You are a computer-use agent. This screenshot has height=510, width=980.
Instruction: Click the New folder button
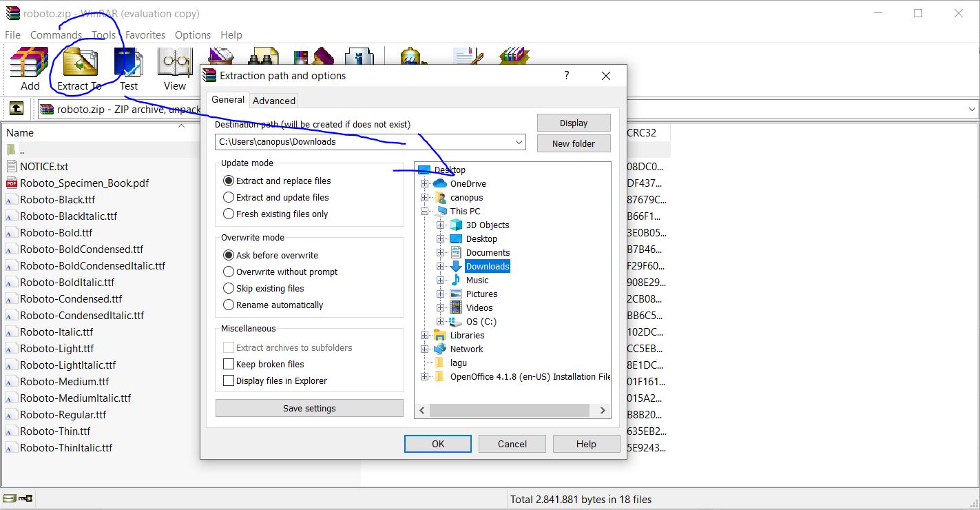coord(574,143)
